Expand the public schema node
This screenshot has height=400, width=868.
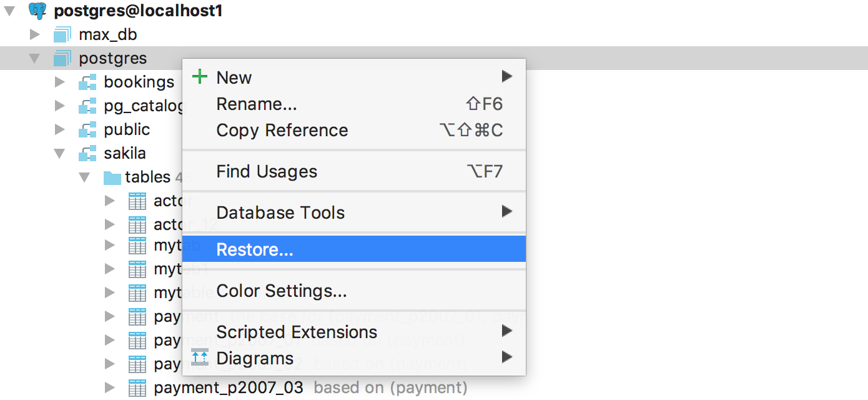[60, 129]
